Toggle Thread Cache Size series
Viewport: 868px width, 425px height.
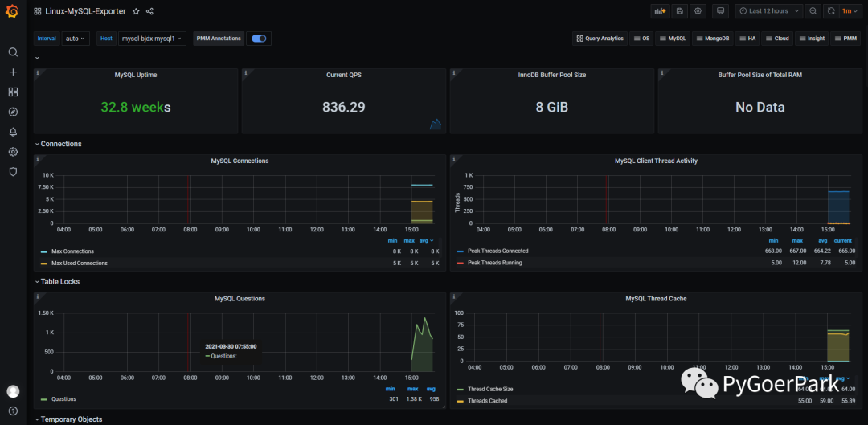[x=490, y=389]
